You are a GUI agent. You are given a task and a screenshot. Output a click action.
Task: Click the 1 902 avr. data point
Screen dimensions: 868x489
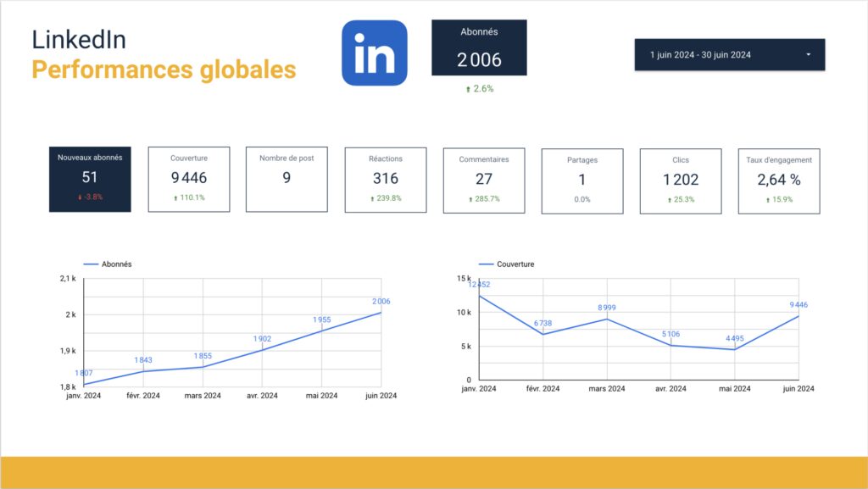pos(262,349)
